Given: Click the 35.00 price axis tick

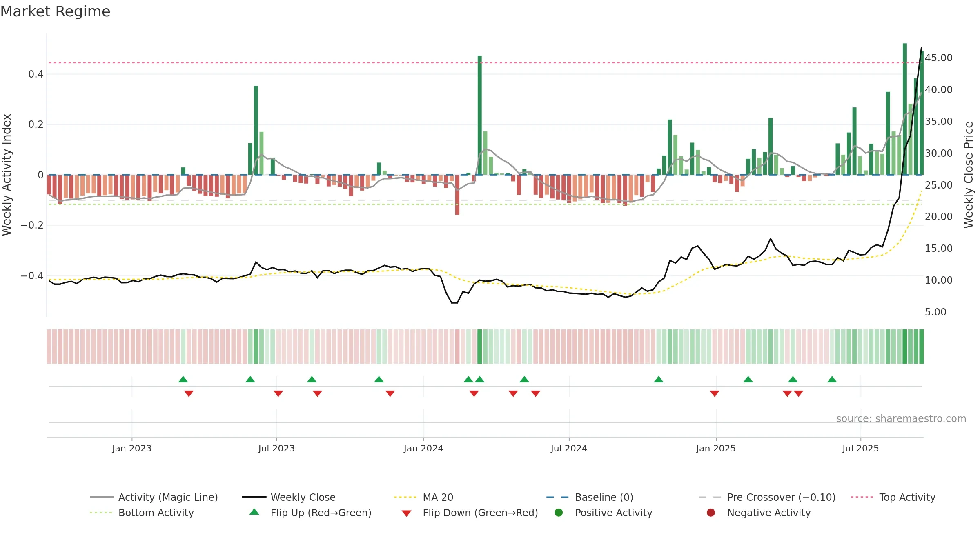Looking at the screenshot, I should pyautogui.click(x=938, y=122).
